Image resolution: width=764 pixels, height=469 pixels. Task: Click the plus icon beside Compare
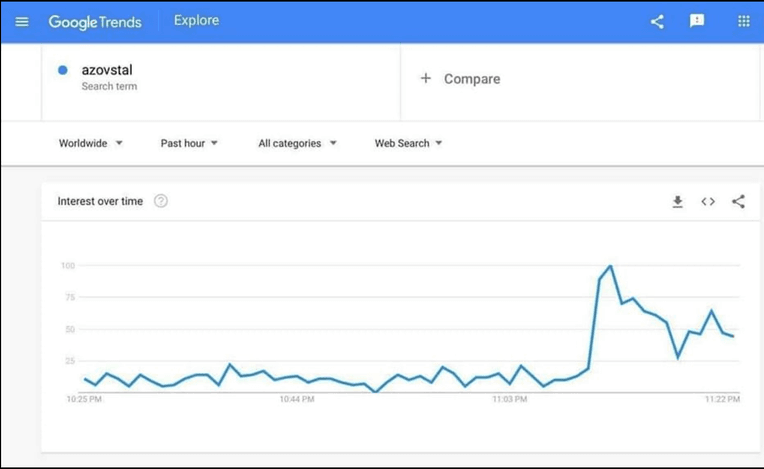pyautogui.click(x=425, y=78)
